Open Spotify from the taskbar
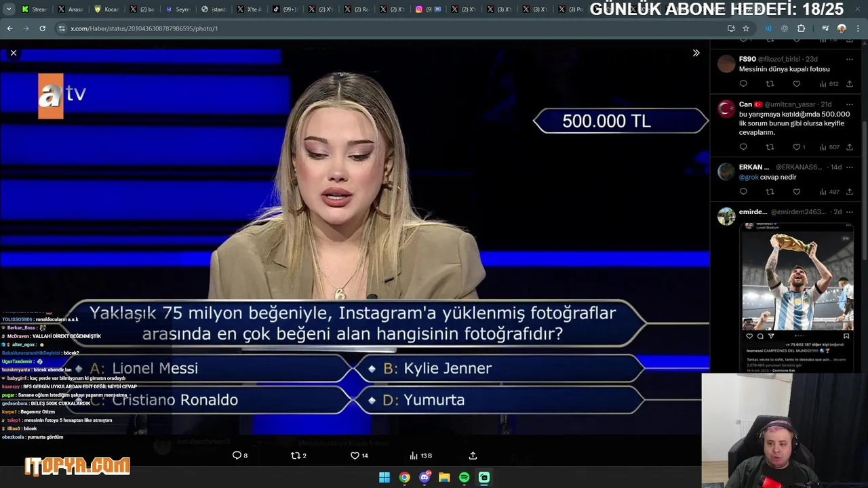 [x=464, y=477]
